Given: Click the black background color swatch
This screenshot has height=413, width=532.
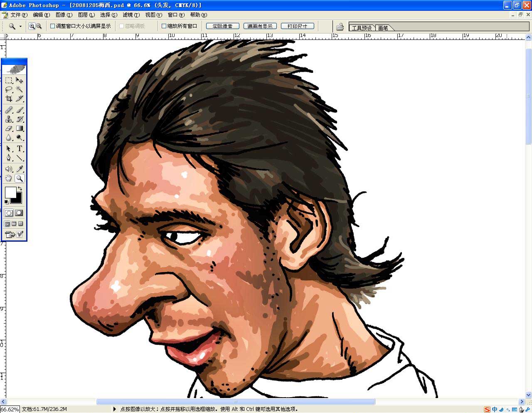Looking at the screenshot, I should tap(17, 199).
